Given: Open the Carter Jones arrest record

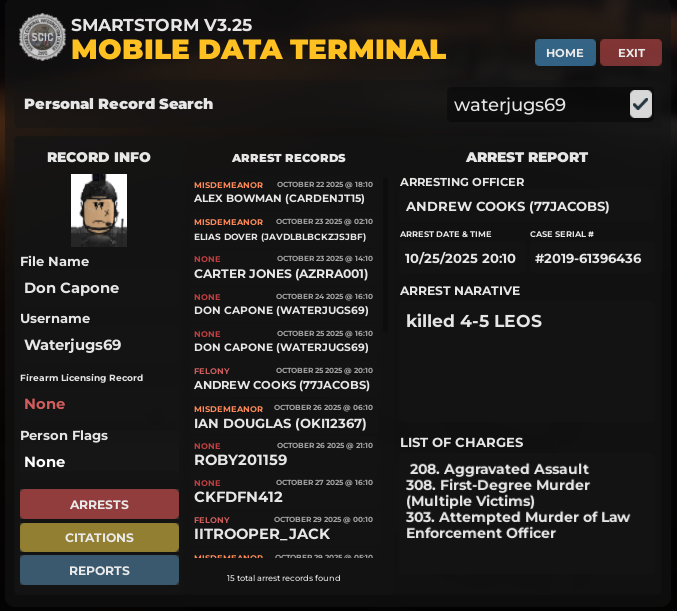Looking at the screenshot, I should tap(283, 267).
